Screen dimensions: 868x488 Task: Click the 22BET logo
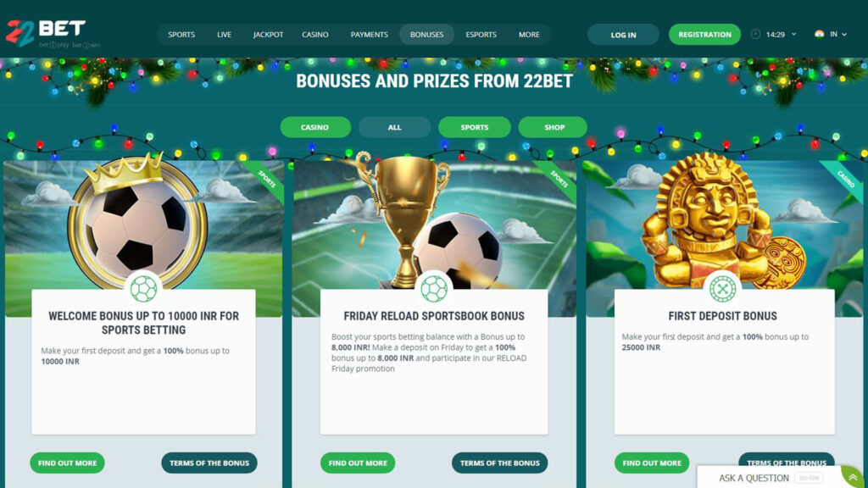coord(46,33)
